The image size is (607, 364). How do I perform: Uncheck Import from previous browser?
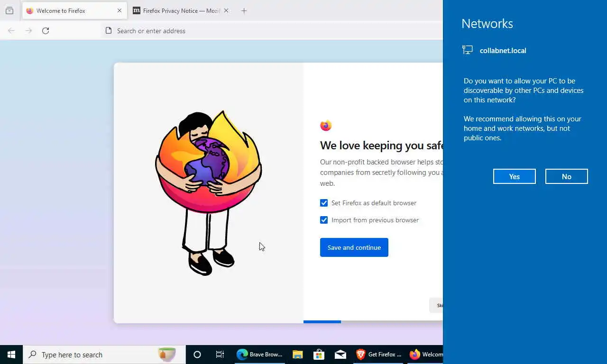point(324,220)
